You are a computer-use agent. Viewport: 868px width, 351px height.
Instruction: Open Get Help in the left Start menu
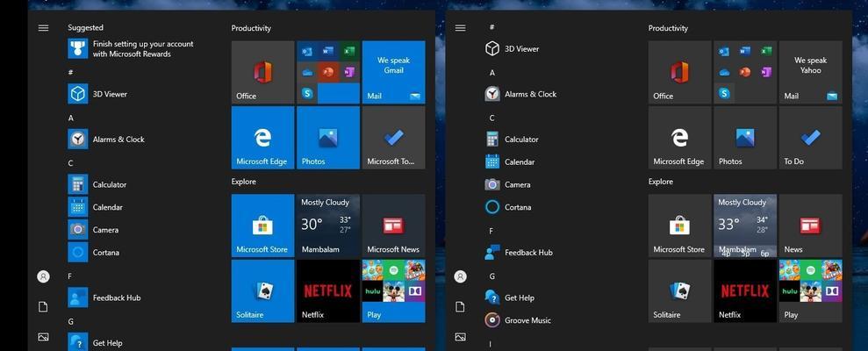(x=95, y=343)
